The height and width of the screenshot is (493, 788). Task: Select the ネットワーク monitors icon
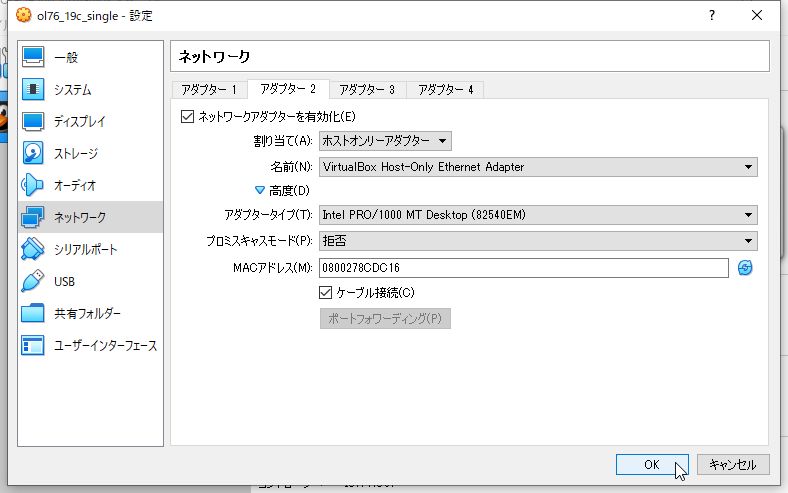(33, 217)
